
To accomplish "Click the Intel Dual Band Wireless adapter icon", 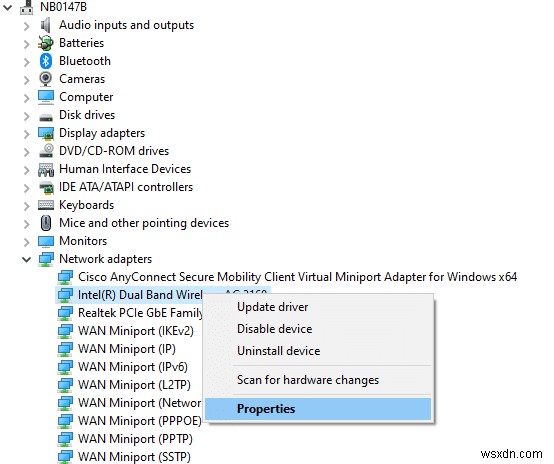I will tap(65, 295).
